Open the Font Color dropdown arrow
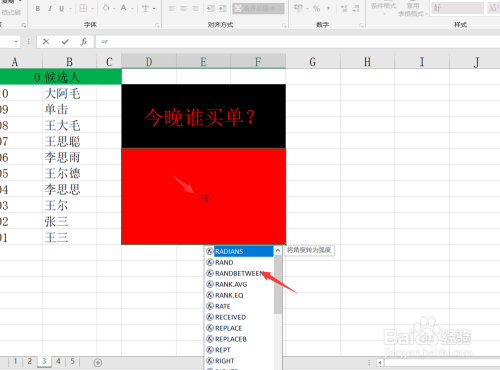500x370 pixels. click(132, 9)
